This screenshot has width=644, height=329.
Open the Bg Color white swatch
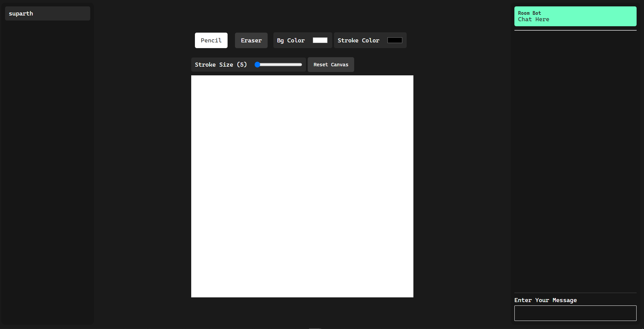(x=320, y=40)
